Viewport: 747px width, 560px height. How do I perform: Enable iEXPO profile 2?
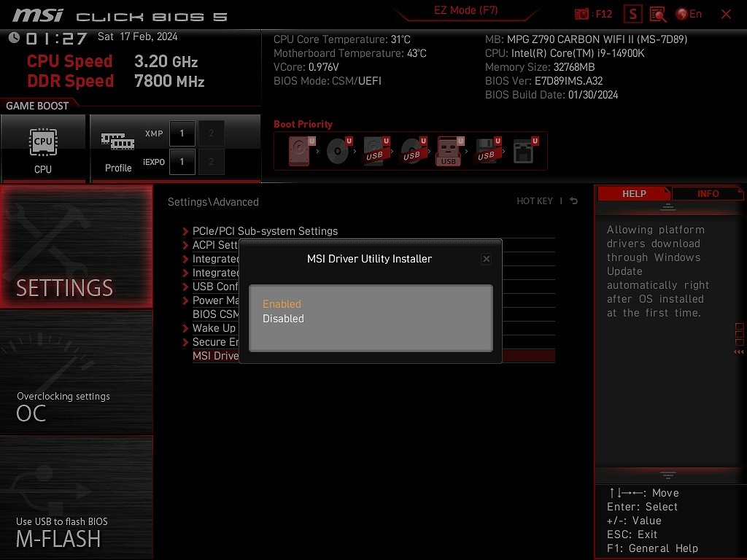pos(211,162)
